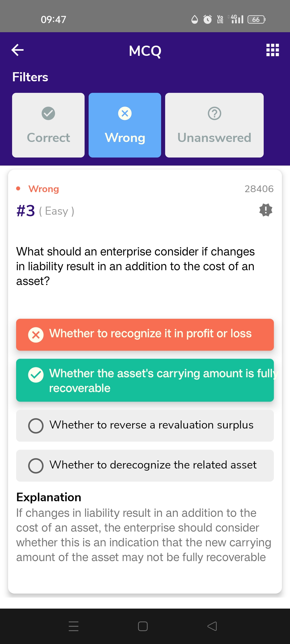Image resolution: width=290 pixels, height=644 pixels.
Task: Select radio for derecognize the related asset
Action: (36, 466)
